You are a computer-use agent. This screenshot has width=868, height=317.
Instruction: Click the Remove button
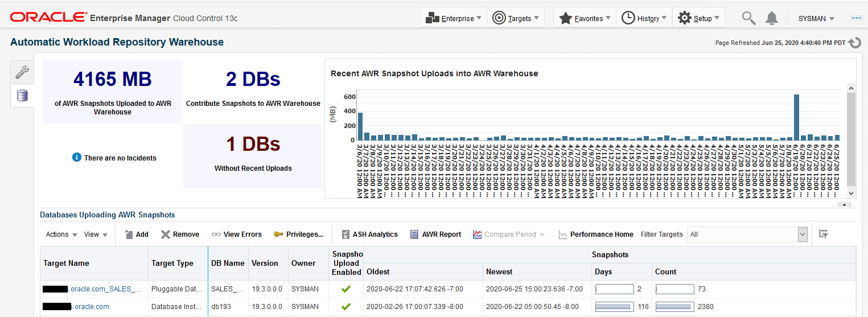[180, 234]
